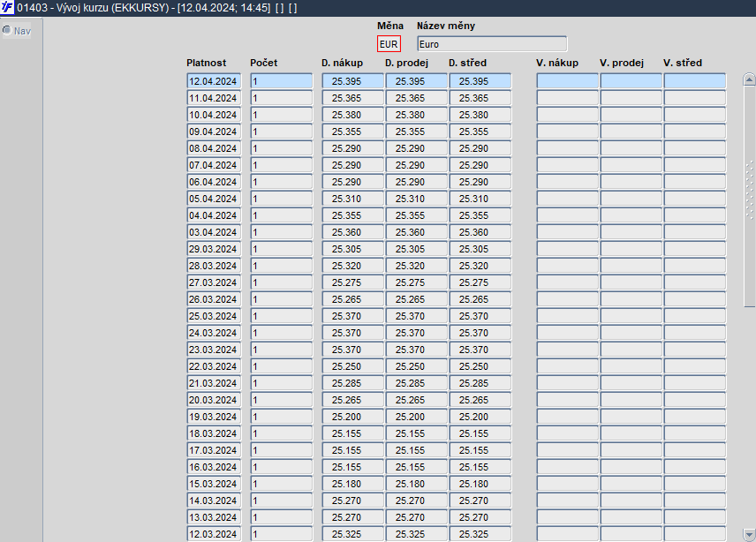The width and height of the screenshot is (756, 542).
Task: Click the V. prodej field for 08.04.2024
Action: 631,148
